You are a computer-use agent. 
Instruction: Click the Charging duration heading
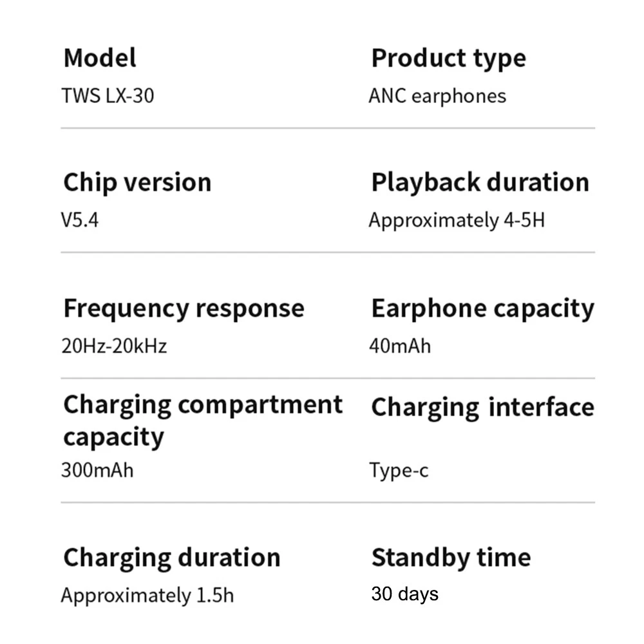click(172, 557)
